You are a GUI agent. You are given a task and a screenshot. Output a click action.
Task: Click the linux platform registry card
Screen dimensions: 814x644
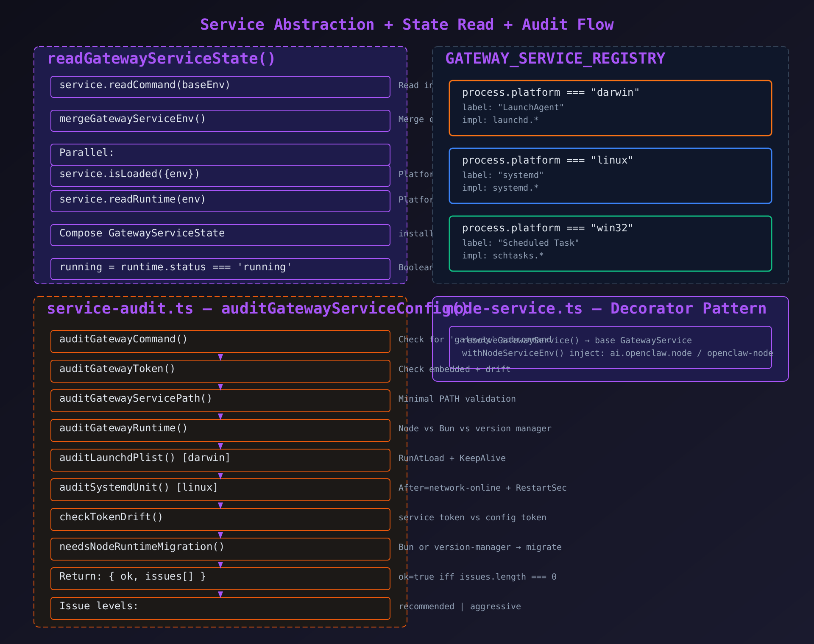[x=610, y=176]
